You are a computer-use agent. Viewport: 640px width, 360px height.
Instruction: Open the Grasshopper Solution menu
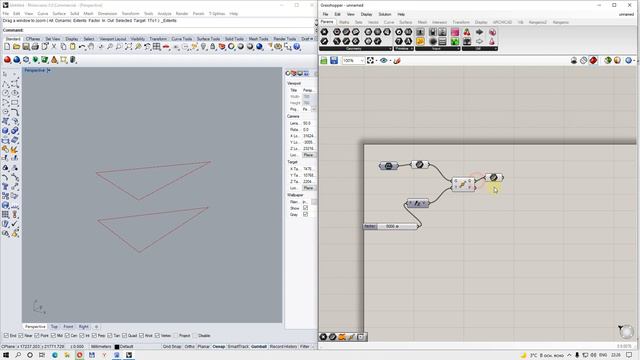pos(384,14)
